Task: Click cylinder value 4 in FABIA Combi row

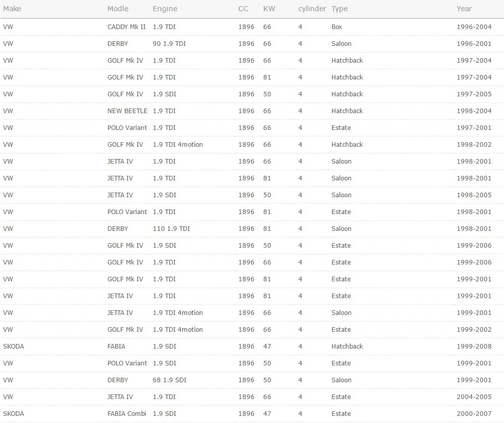Action: click(300, 414)
